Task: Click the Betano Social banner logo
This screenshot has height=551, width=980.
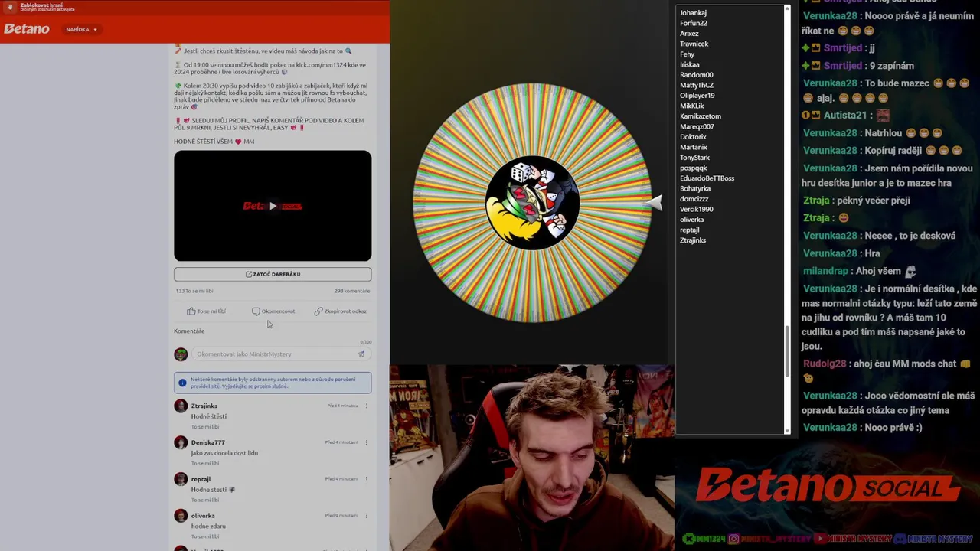Action: (x=827, y=485)
